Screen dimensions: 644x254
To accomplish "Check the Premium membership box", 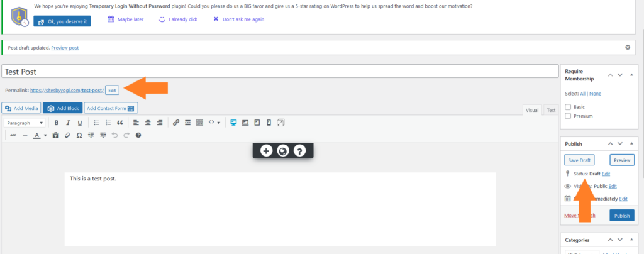I will [569, 116].
